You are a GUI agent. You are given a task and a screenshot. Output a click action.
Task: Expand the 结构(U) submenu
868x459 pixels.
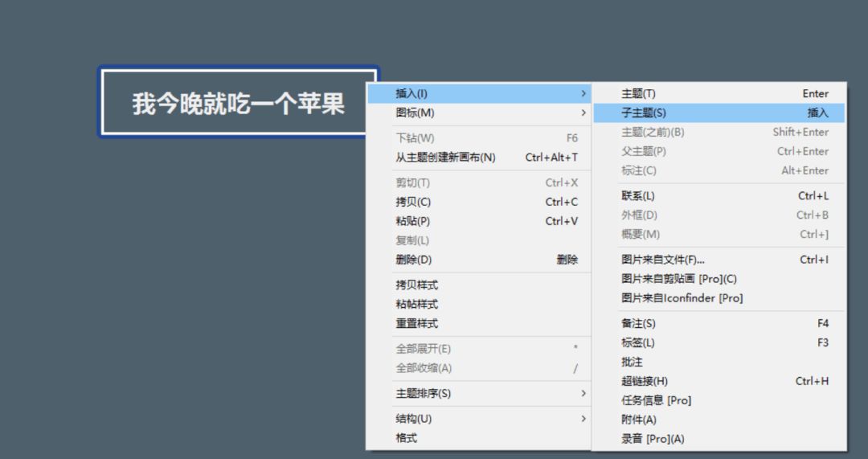click(479, 419)
